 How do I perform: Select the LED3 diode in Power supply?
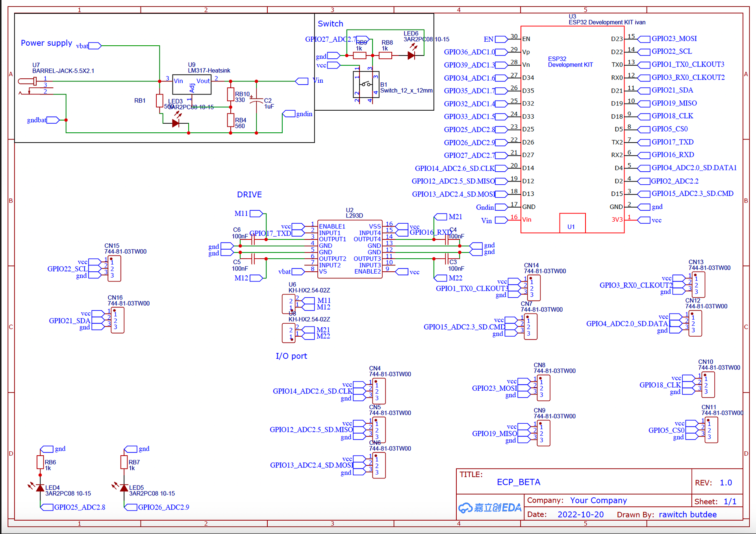176,123
